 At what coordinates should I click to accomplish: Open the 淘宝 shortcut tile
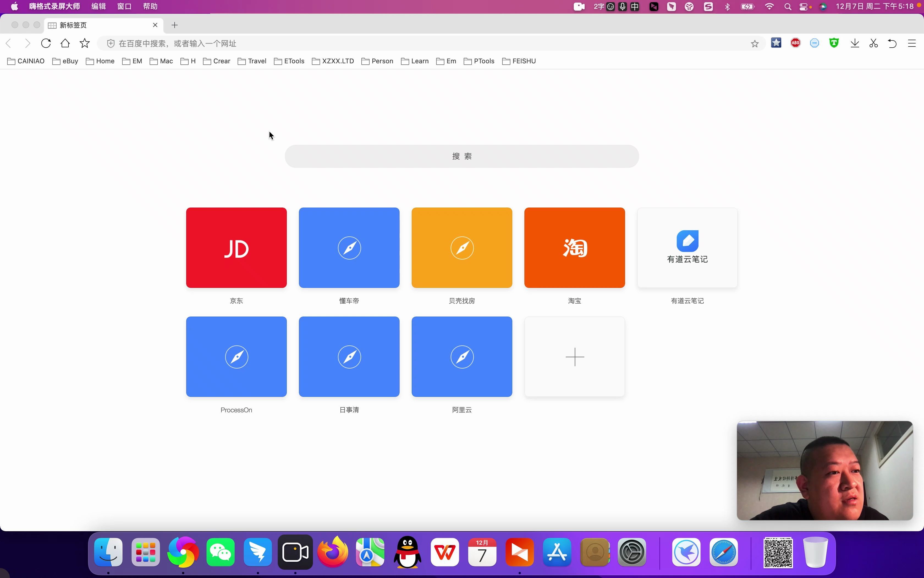coord(574,248)
